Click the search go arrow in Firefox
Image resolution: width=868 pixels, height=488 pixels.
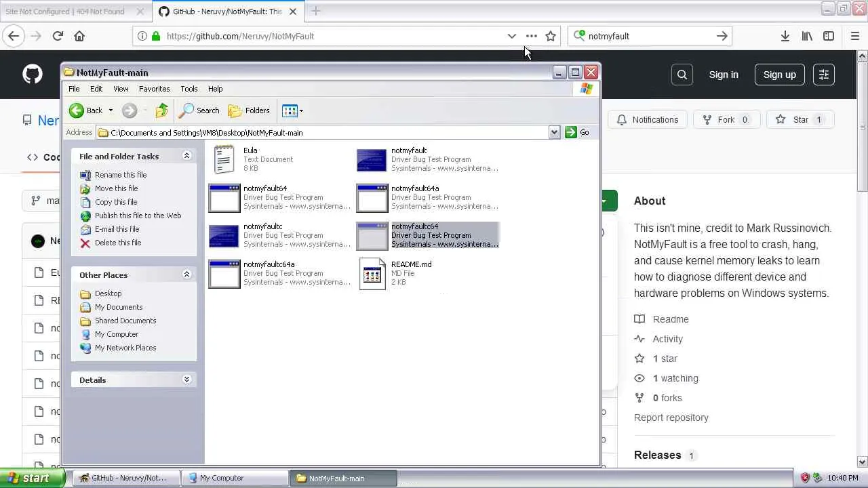[x=722, y=36]
